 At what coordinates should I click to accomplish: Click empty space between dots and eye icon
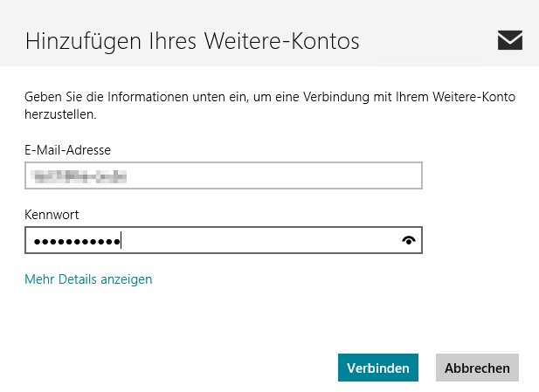pos(261,240)
